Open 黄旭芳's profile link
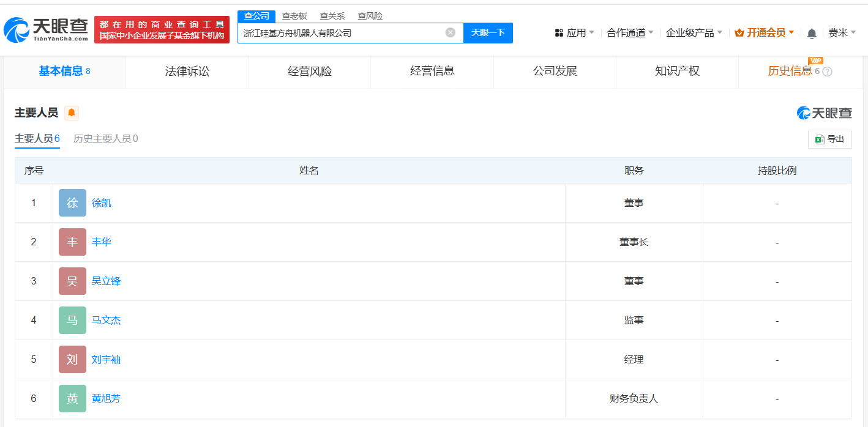 click(x=107, y=399)
